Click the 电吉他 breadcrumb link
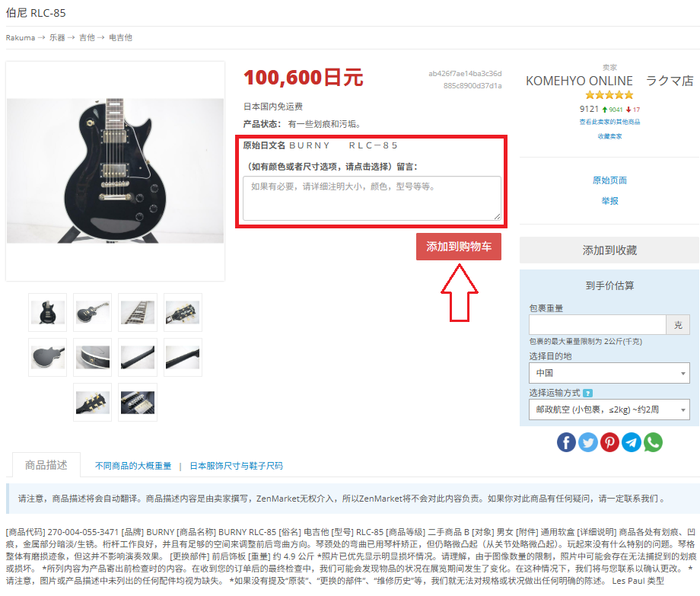700x596 pixels. click(120, 37)
